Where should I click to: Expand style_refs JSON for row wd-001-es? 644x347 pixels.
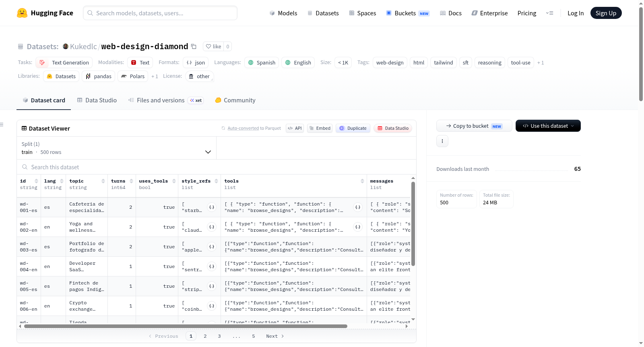pyautogui.click(x=212, y=207)
